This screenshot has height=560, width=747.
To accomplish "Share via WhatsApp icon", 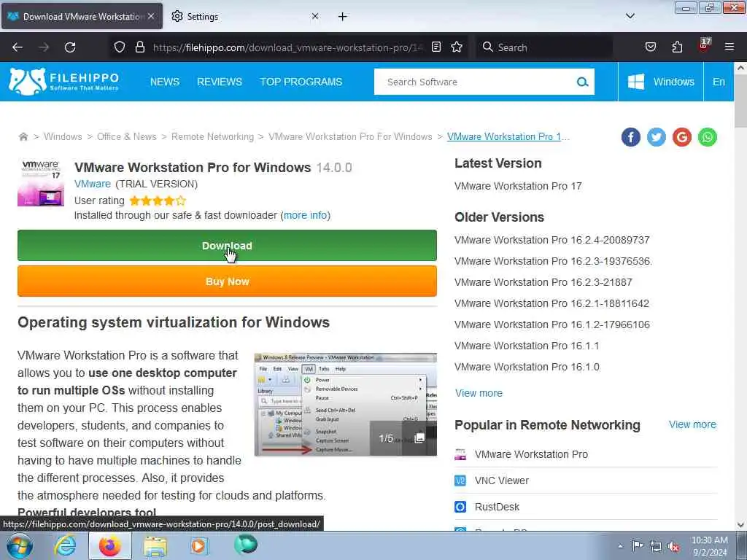I will 708,137.
